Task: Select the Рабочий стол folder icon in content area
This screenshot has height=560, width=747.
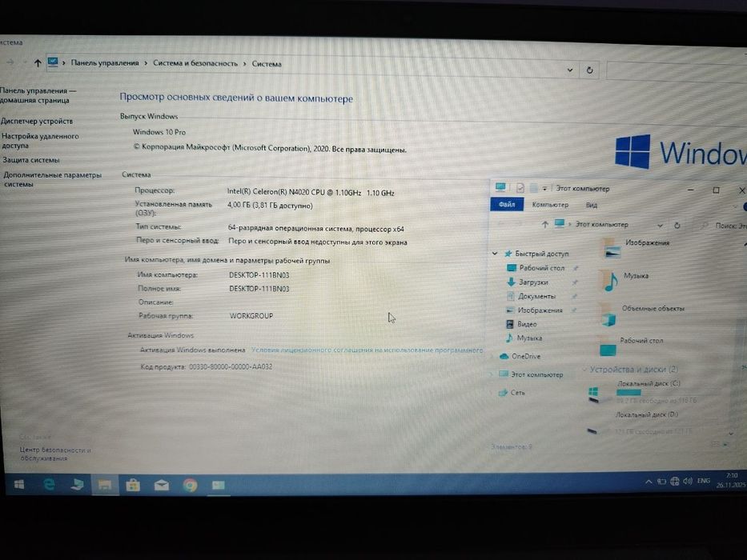Action: [x=608, y=346]
